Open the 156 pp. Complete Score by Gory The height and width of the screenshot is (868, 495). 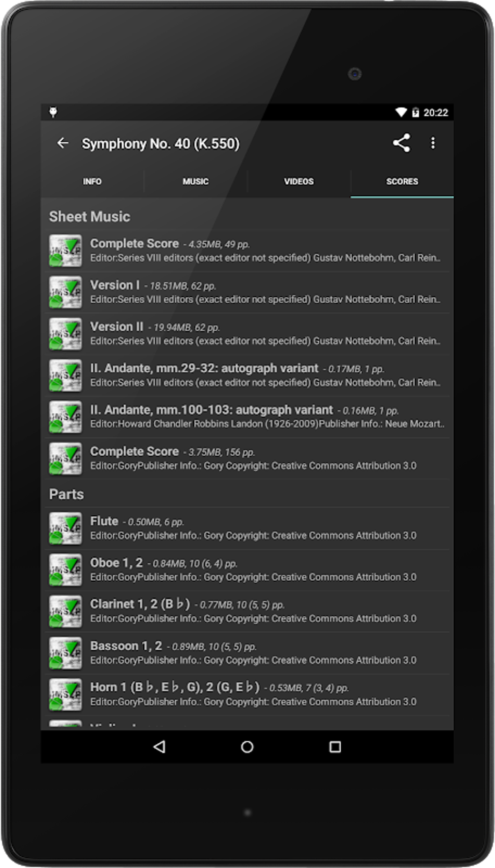[264, 458]
